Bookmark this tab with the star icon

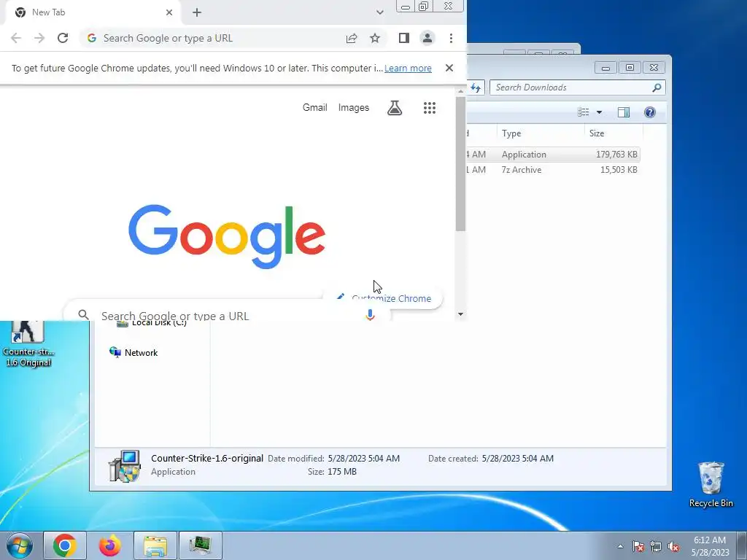pos(375,38)
